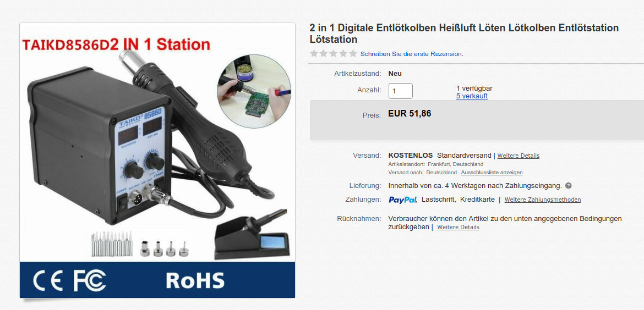Open 'Weitere Zahlungsmethoden' link
The height and width of the screenshot is (310, 644).
point(543,200)
